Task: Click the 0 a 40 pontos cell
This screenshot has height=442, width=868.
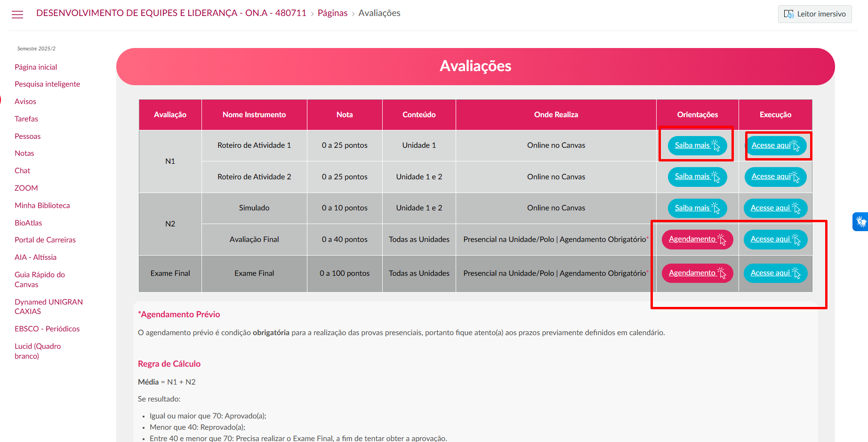Action: tap(345, 239)
